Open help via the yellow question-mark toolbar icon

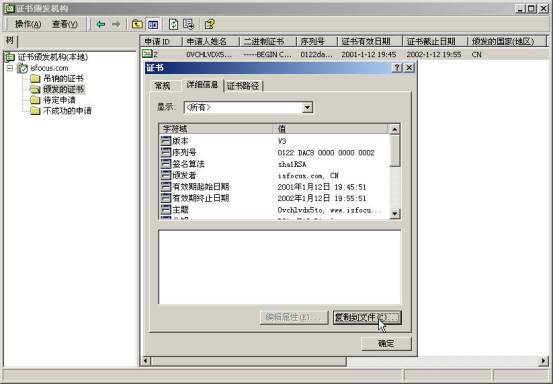(x=209, y=24)
